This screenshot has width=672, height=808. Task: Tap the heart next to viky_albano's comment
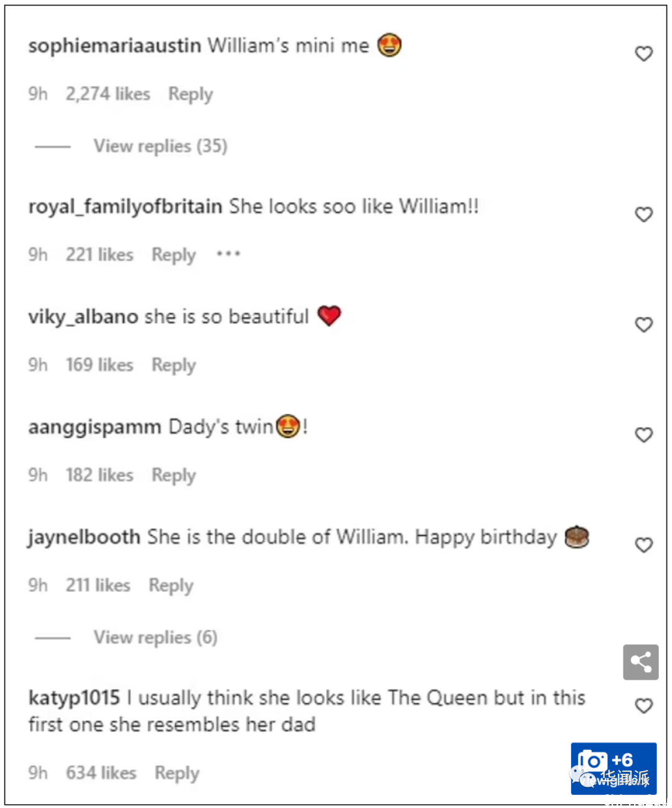644,325
